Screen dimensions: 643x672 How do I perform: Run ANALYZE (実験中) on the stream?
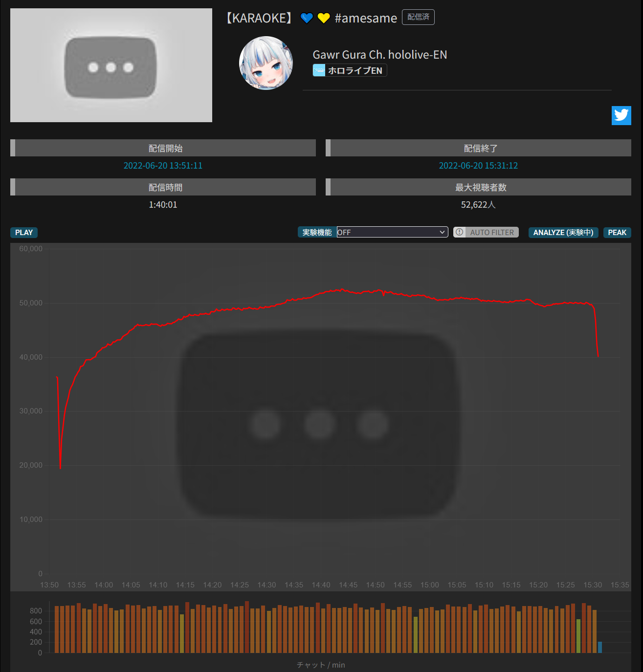[563, 232]
